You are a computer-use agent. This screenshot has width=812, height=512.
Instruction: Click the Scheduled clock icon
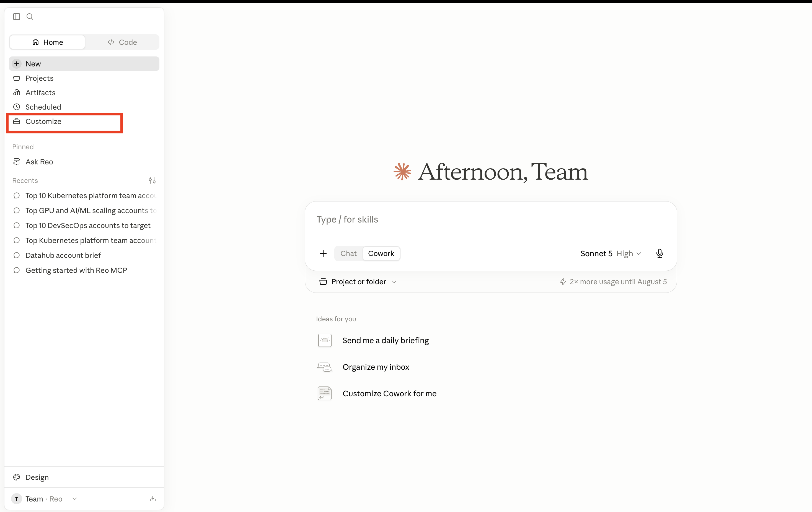coord(17,107)
